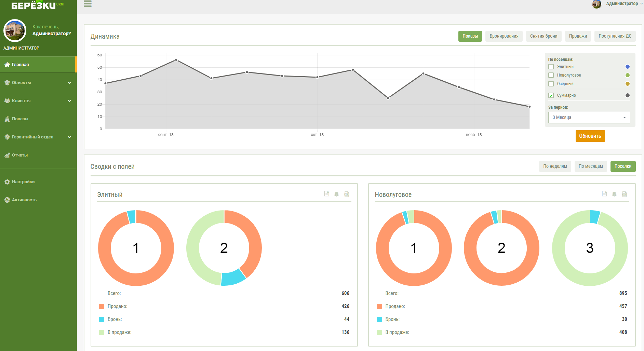The height and width of the screenshot is (351, 644).
Task: Open layers icon in Элитный card
Action: point(336,194)
